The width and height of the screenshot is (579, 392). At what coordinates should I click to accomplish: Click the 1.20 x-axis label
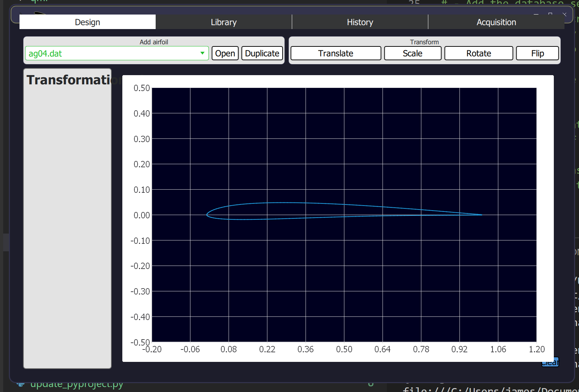(536, 349)
